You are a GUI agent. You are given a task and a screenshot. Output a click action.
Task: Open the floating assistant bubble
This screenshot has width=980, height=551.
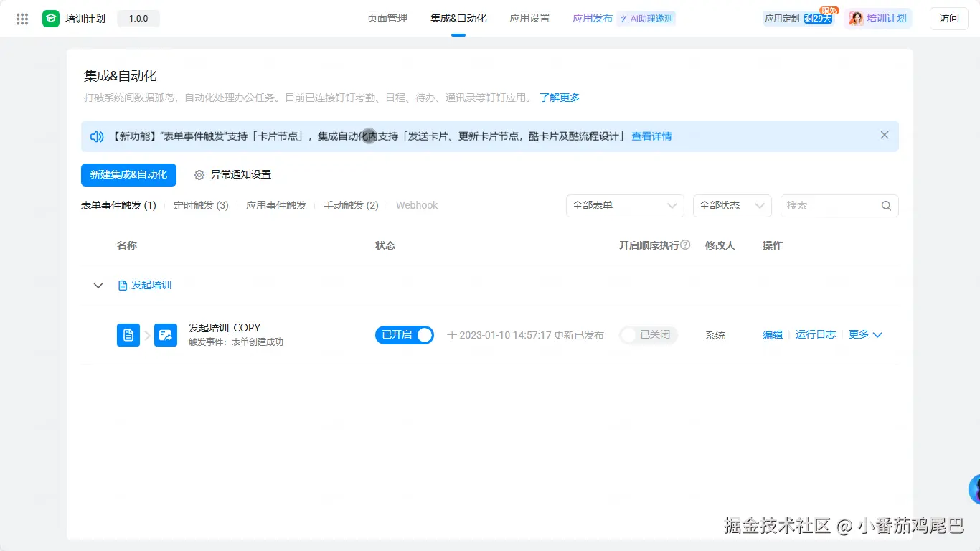click(x=974, y=489)
